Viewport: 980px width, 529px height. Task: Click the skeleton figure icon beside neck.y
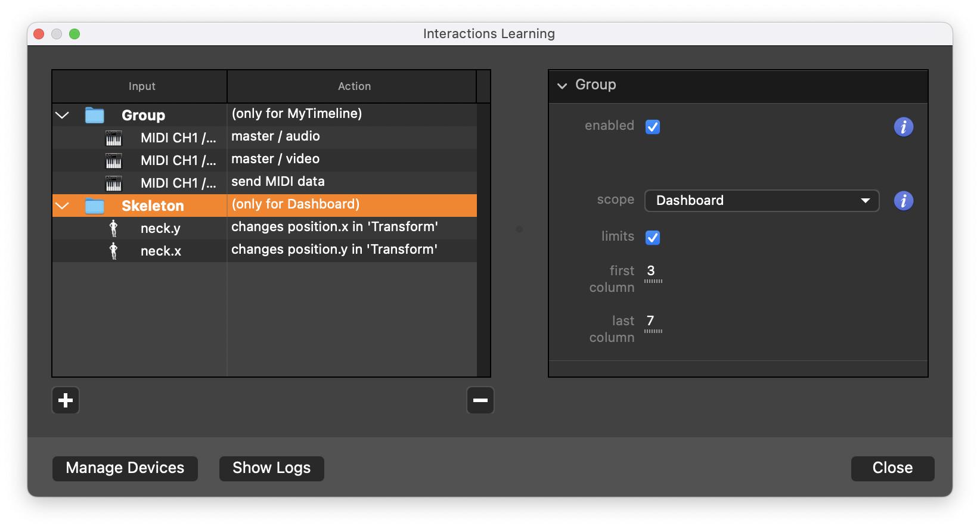tap(113, 229)
